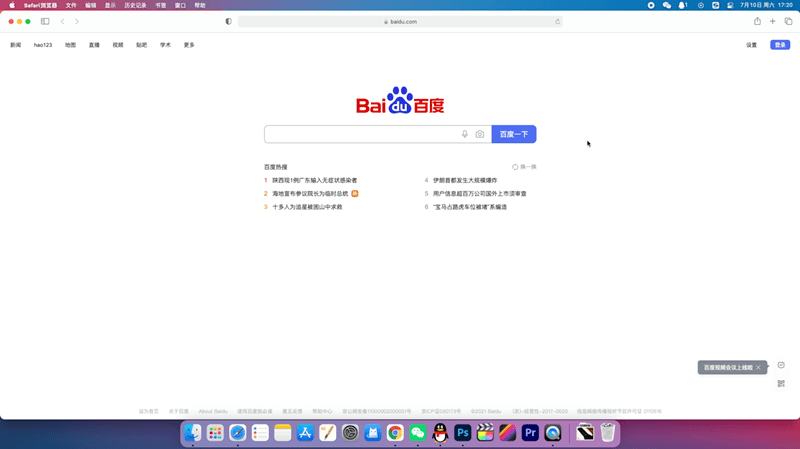Open the Safari浏览器 menu
Screen dimensions: 800x449
tap(40, 5)
